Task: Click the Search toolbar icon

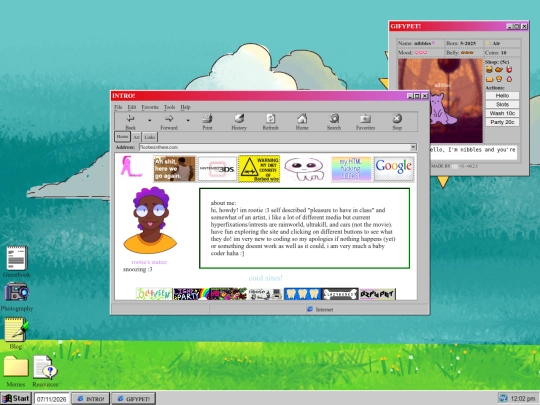Action: point(334,119)
